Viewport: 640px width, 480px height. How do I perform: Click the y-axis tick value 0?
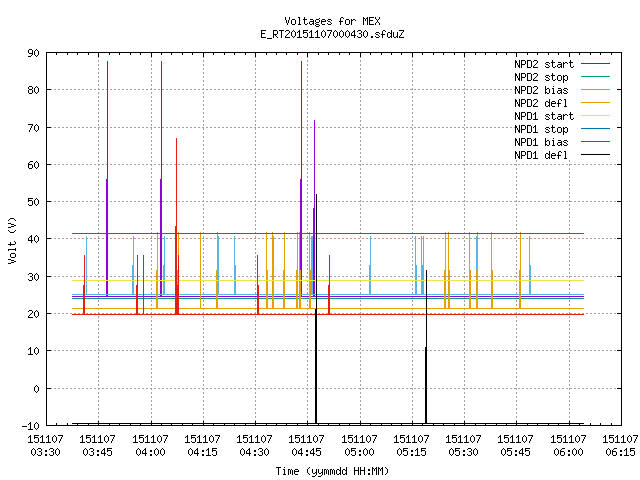tap(36, 389)
